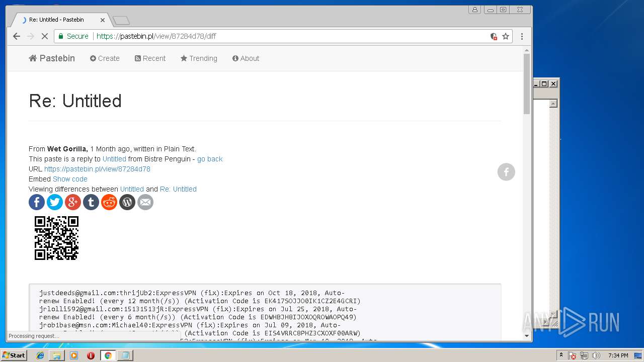
Task: Open the Recent pastes page
Action: coord(150,58)
